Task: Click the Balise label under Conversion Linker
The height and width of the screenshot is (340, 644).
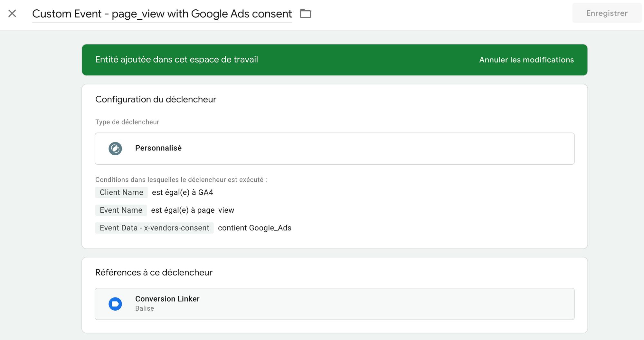Action: pyautogui.click(x=145, y=308)
